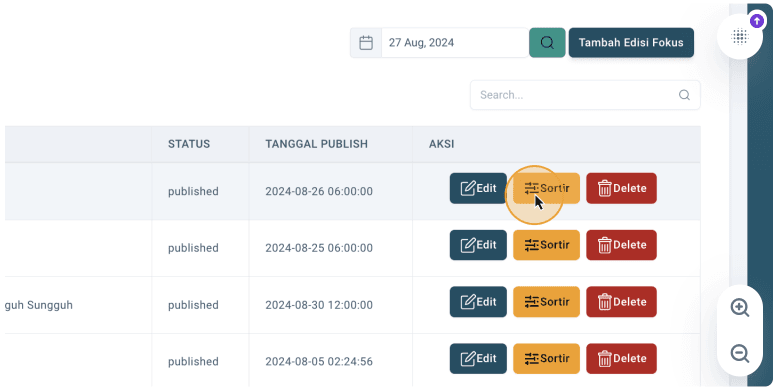The image size is (774, 390).
Task: Click the zoom out magnifier icon
Action: 739,353
